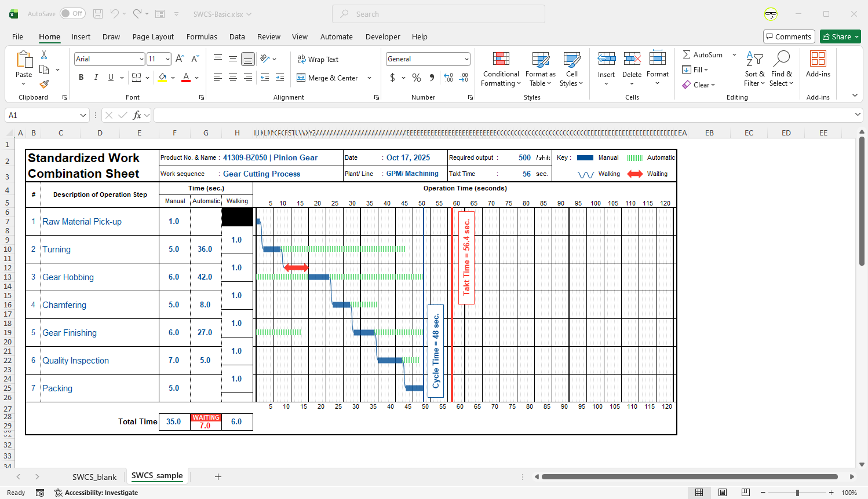Click the Copy icon in Clipboard
The height and width of the screenshot is (499, 868).
44,69
